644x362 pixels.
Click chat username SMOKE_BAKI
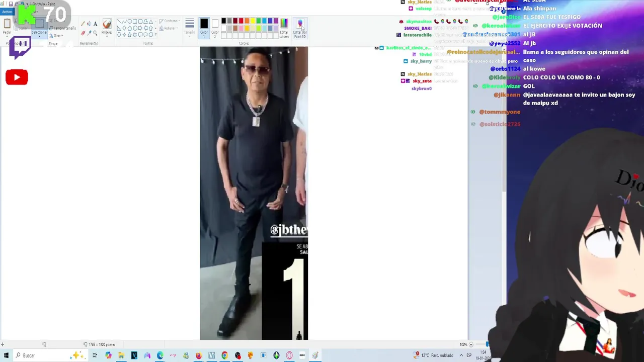tap(418, 28)
